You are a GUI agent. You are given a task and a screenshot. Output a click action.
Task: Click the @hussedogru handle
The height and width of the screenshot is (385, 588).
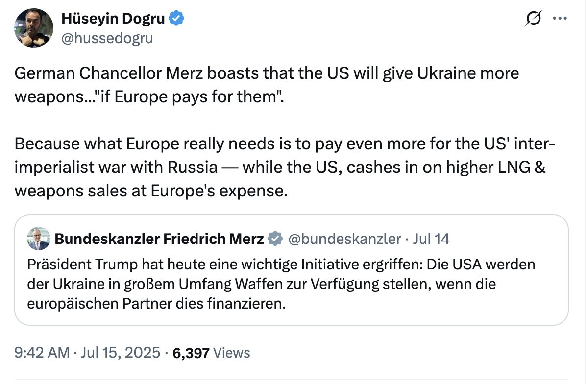click(107, 38)
